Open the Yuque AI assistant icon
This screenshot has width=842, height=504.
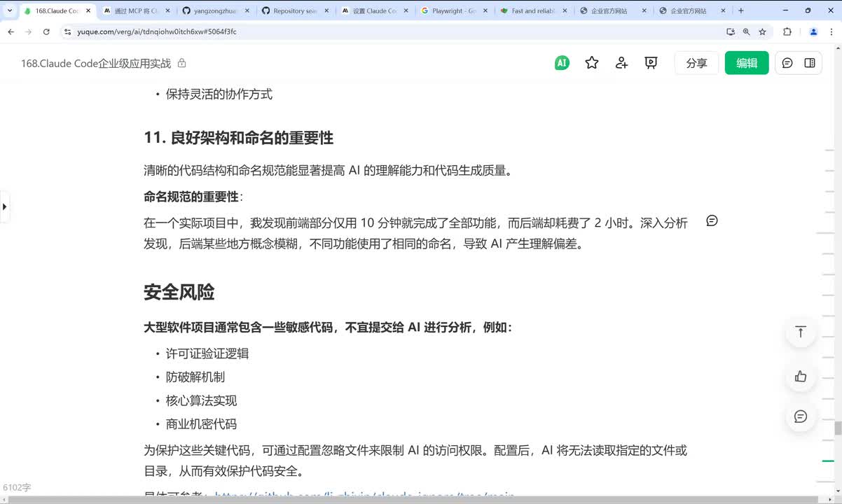click(x=561, y=63)
